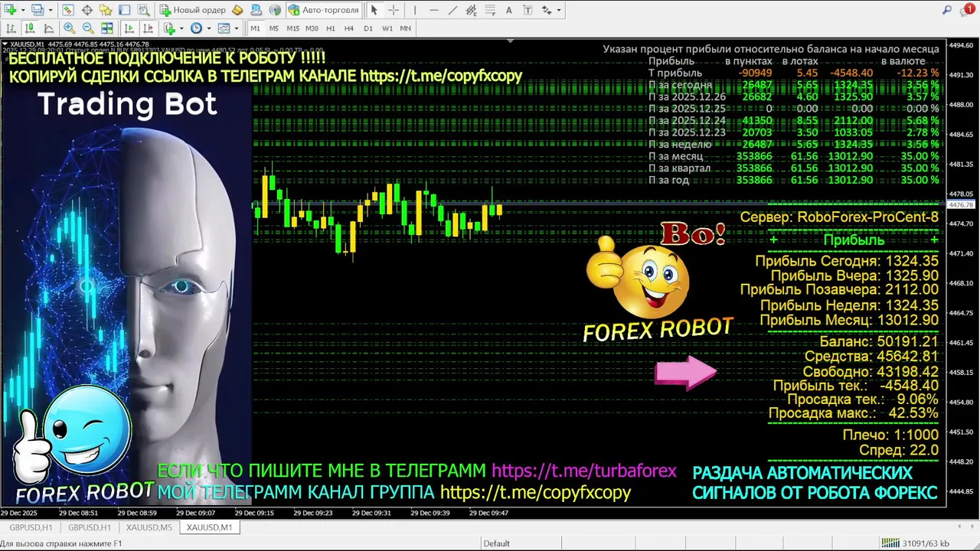
Task: Click the Новый ордер button
Action: point(192,10)
